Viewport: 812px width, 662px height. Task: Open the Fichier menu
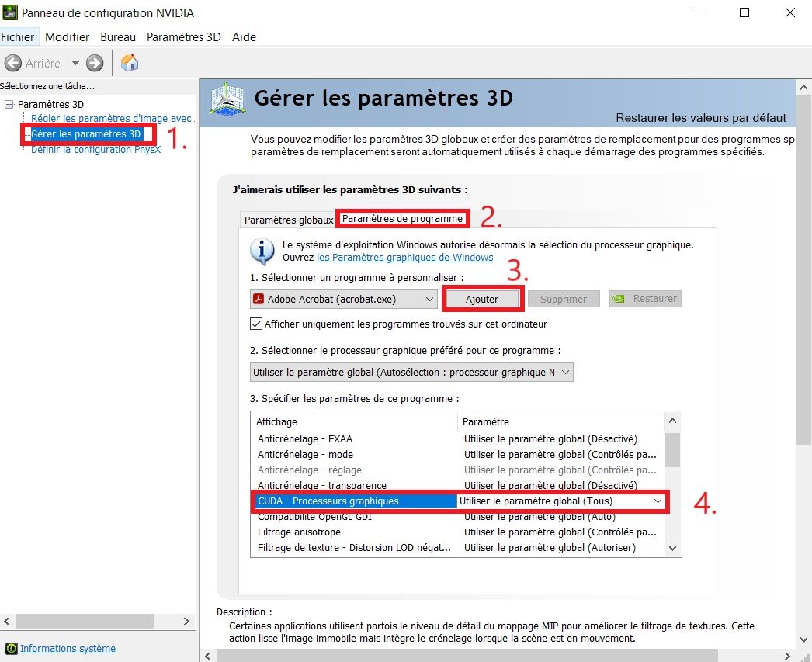click(19, 36)
